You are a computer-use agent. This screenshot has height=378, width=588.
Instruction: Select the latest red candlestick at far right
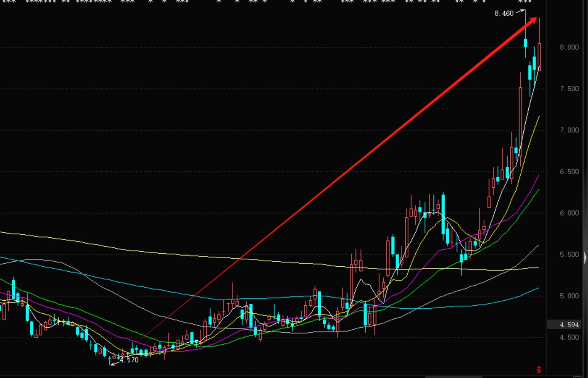pos(539,57)
